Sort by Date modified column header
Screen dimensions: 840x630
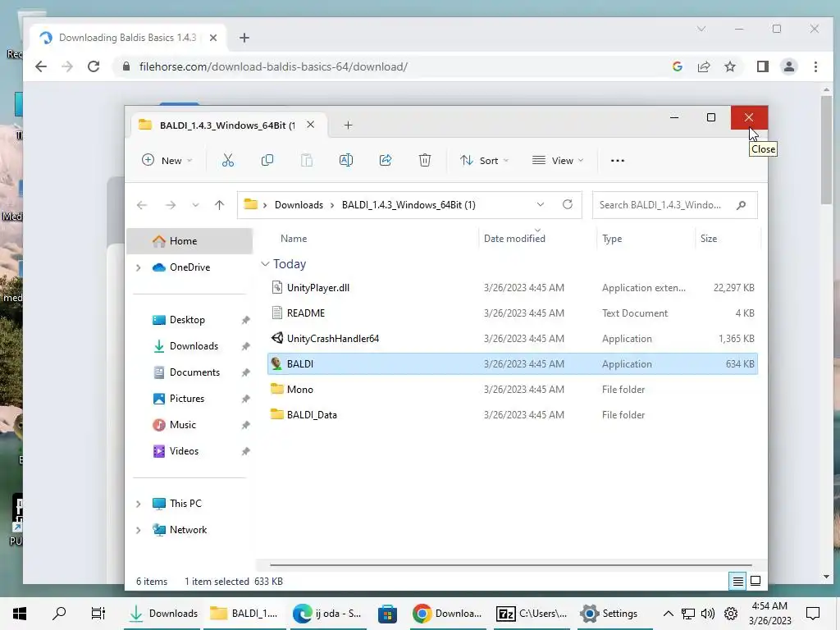point(514,239)
